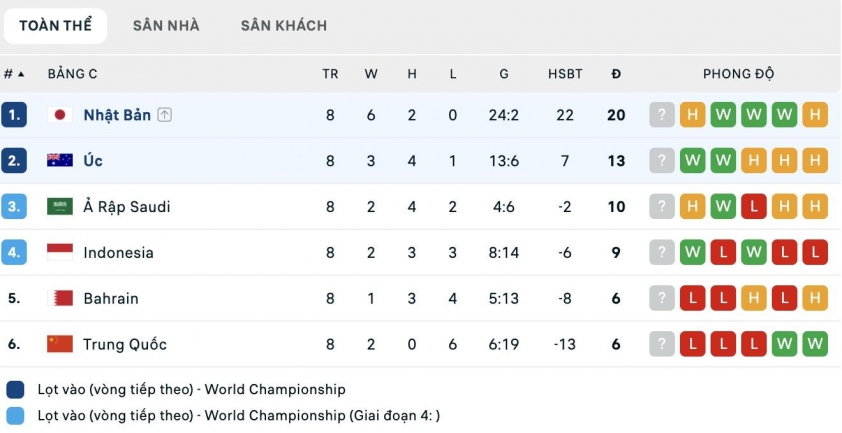Click the Japan flag icon
Screen dimensions: 842x433
point(60,114)
